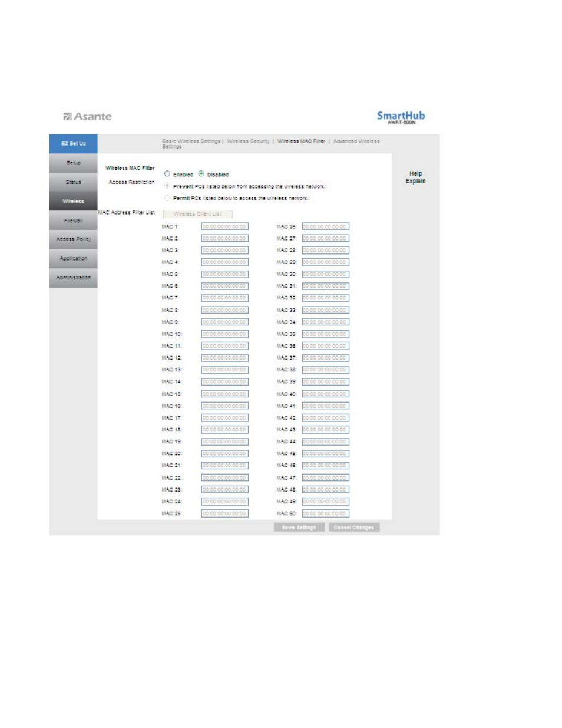Focus the MAC 12 address field
Viewport: 562px width, 728px height.
click(225, 358)
